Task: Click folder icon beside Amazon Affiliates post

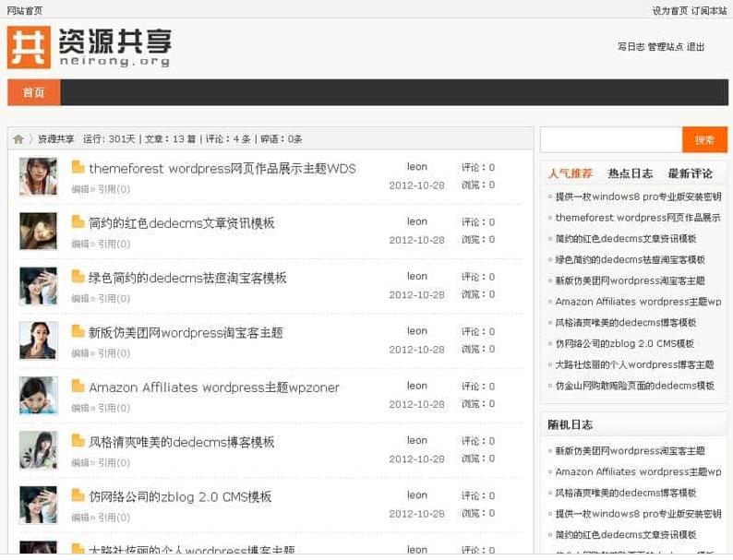Action: point(78,387)
